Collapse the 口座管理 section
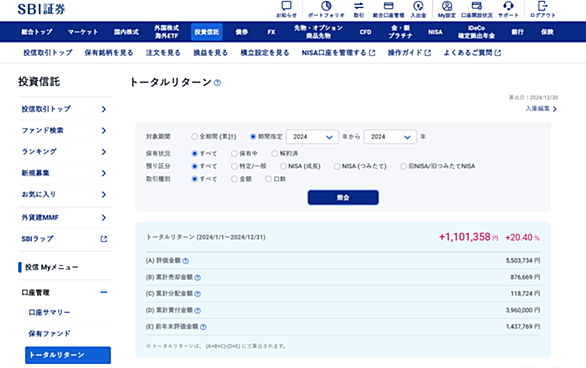This screenshot has height=368, width=586. pos(104,292)
